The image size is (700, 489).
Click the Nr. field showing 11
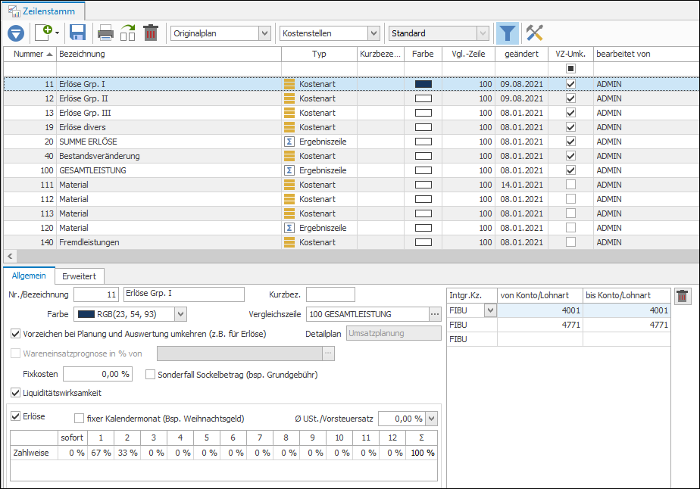coord(96,294)
